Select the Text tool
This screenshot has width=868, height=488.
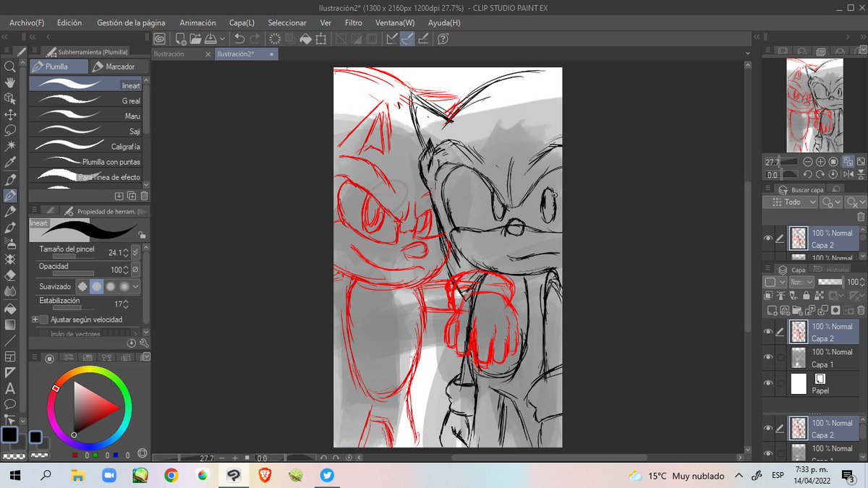(x=10, y=388)
